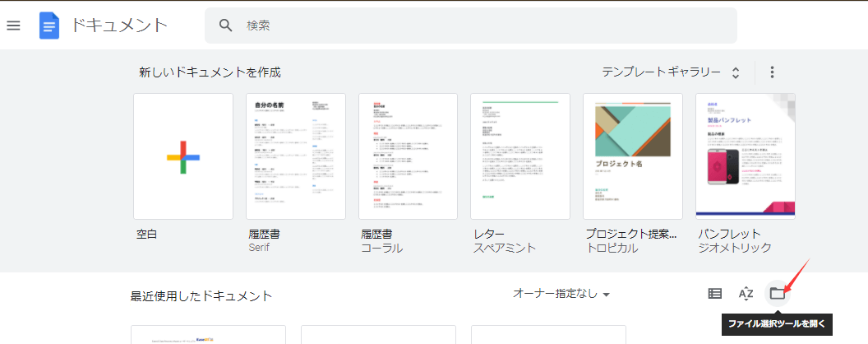Click the トロピカル template subtitle
The height and width of the screenshot is (344, 868).
tap(612, 248)
